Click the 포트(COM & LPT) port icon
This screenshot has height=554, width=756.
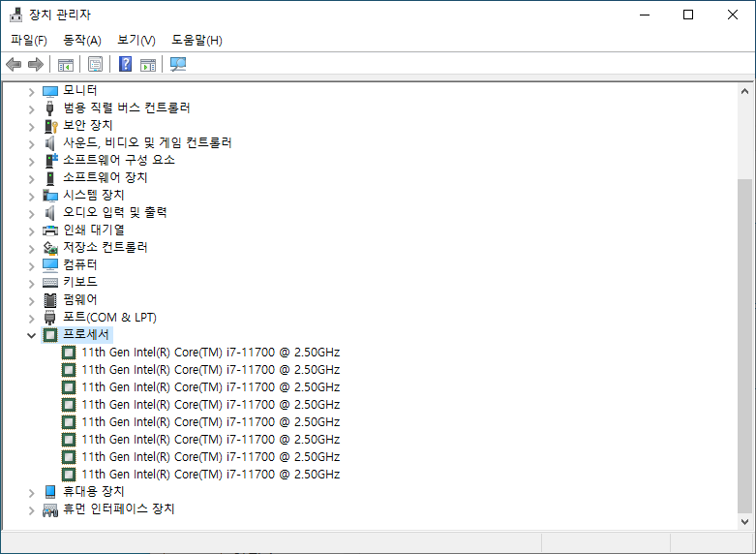pyautogui.click(x=50, y=318)
